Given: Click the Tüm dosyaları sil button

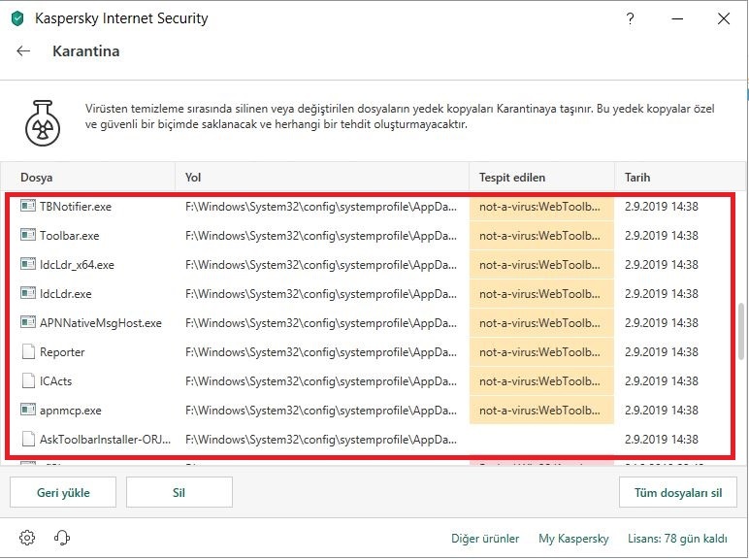Looking at the screenshot, I should [677, 492].
